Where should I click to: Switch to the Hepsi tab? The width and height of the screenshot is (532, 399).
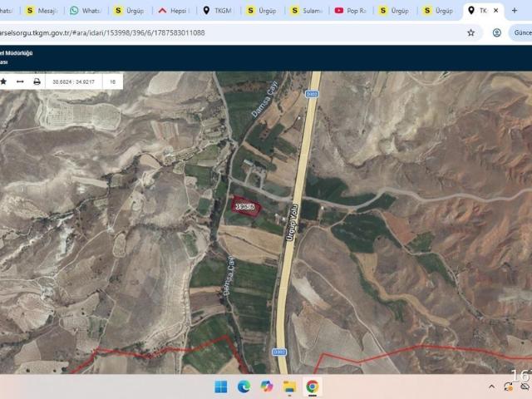pos(174,11)
